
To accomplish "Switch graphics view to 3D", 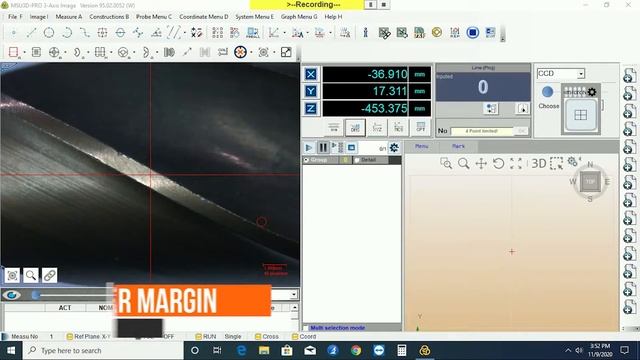I will 538,164.
